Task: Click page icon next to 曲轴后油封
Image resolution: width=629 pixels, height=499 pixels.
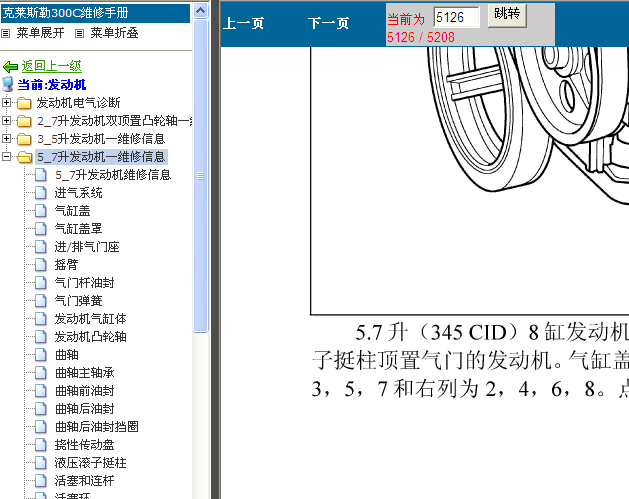Action: pyautogui.click(x=41, y=409)
